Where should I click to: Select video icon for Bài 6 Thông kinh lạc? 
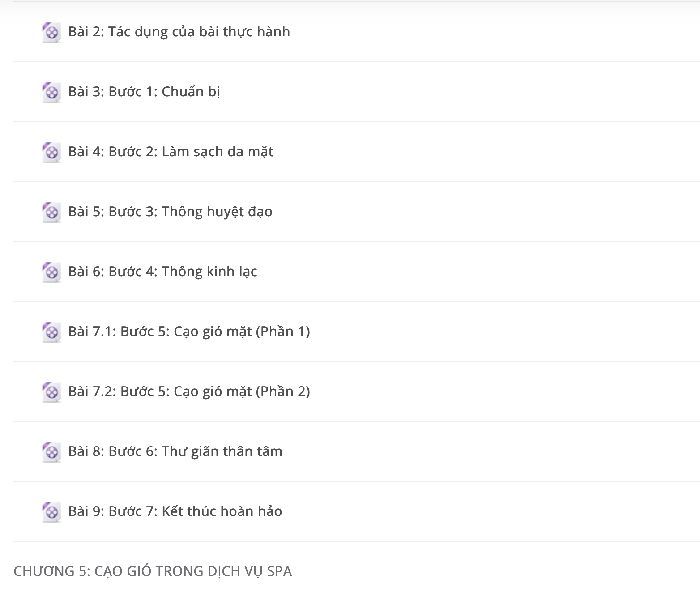(x=51, y=272)
